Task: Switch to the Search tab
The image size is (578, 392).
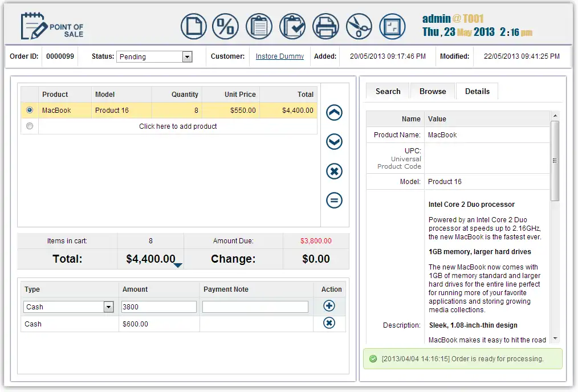Action: pyautogui.click(x=388, y=91)
